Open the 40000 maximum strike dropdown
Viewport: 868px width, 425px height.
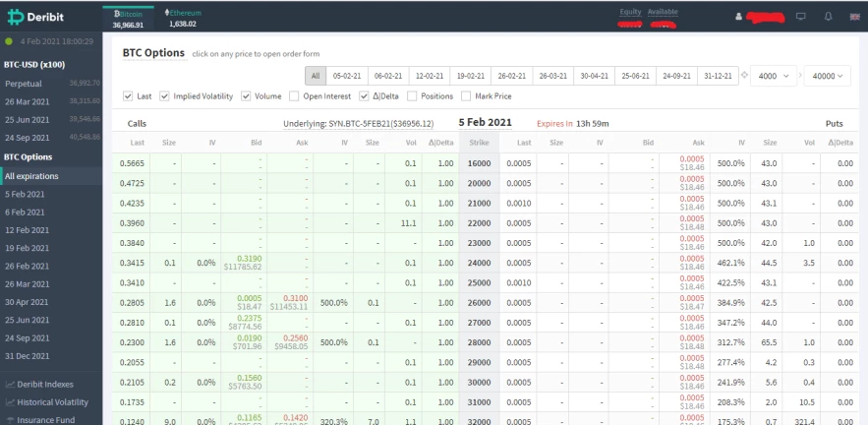(x=828, y=76)
